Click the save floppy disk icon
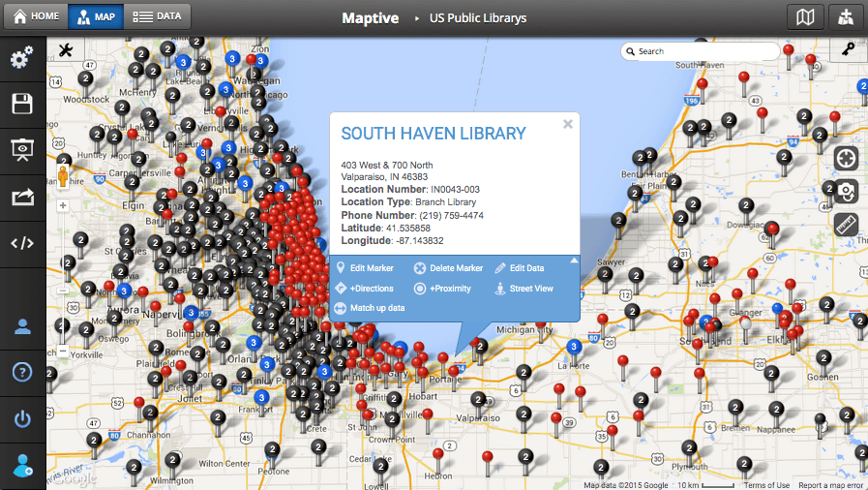This screenshot has width=868, height=490. [x=22, y=105]
